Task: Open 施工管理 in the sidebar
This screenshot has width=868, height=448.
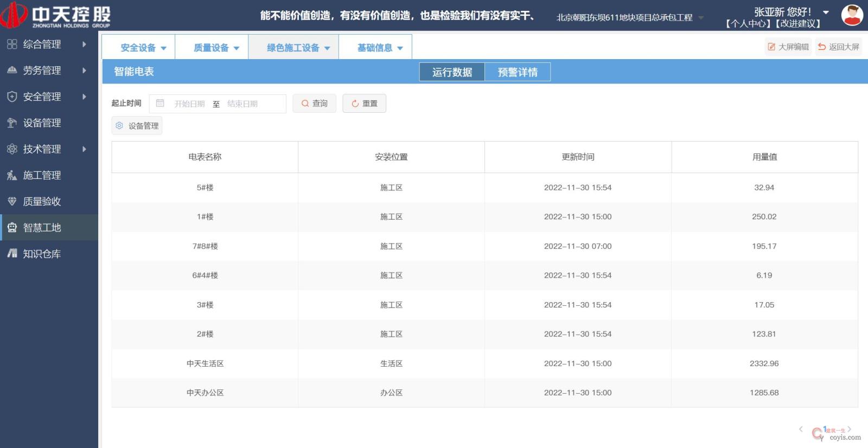Action: point(49,175)
